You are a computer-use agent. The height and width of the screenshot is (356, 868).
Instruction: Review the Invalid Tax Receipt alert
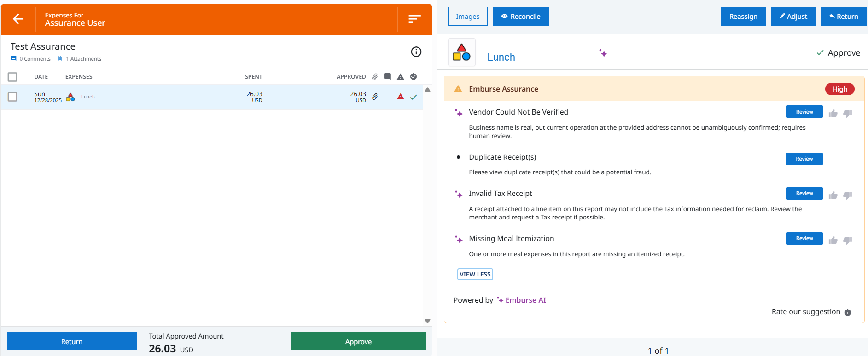[x=804, y=193]
